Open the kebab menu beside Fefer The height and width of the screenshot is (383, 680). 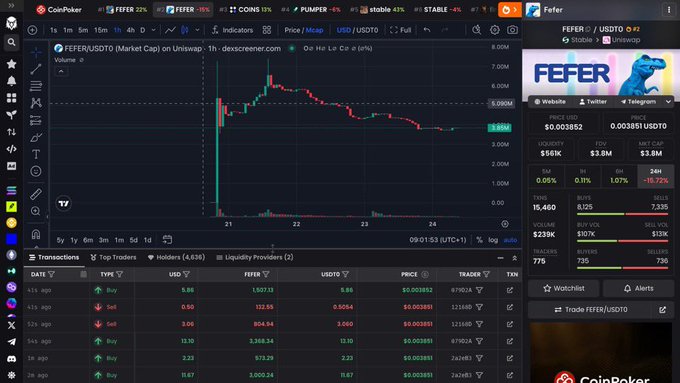[669, 10]
